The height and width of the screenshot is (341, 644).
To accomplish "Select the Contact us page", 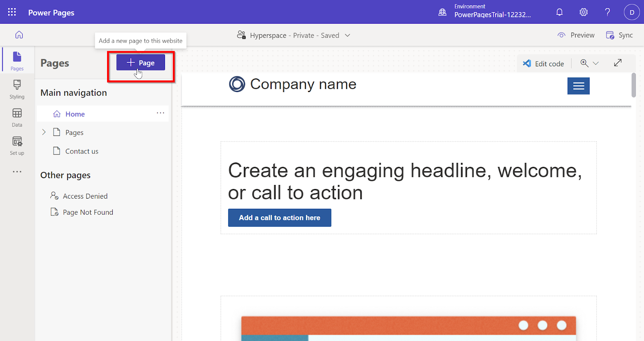I will click(x=82, y=151).
